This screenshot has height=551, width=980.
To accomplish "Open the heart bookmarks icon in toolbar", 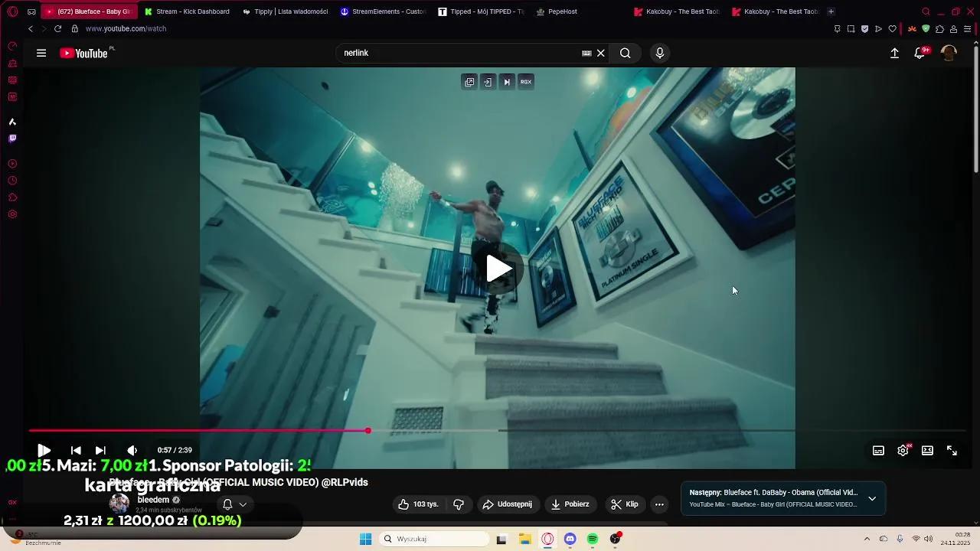I will click(x=892, y=29).
